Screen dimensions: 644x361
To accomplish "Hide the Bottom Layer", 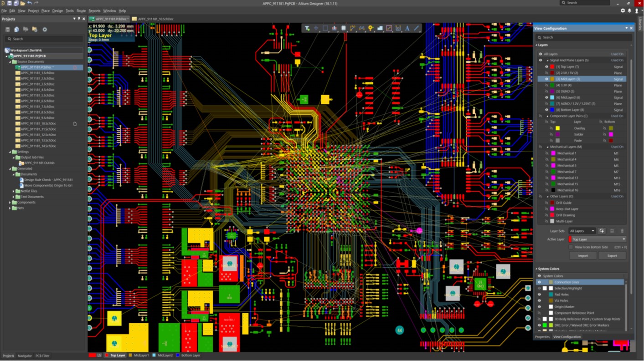I will (x=546, y=110).
